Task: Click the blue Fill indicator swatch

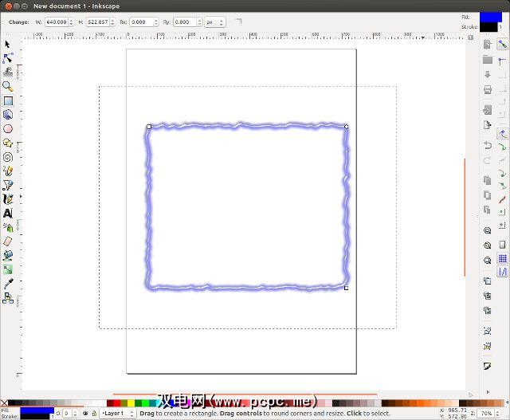Action: click(36, 410)
